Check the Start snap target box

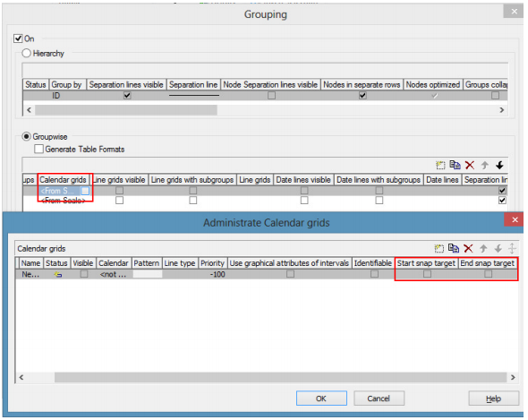(427, 274)
